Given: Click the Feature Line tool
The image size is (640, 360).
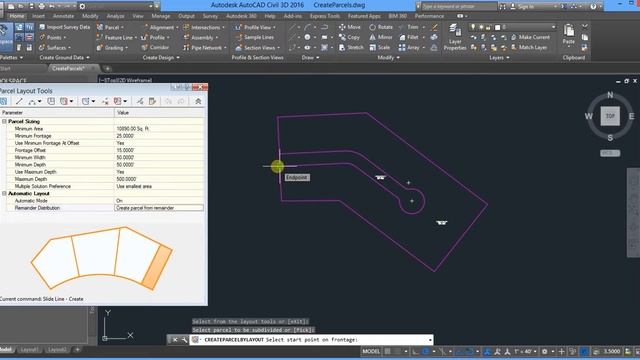Looking at the screenshot, I should pyautogui.click(x=115, y=37).
